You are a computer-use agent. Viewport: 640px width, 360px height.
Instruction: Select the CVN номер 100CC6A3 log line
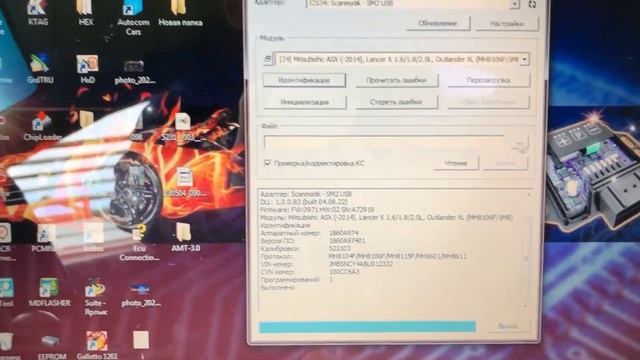click(x=310, y=272)
